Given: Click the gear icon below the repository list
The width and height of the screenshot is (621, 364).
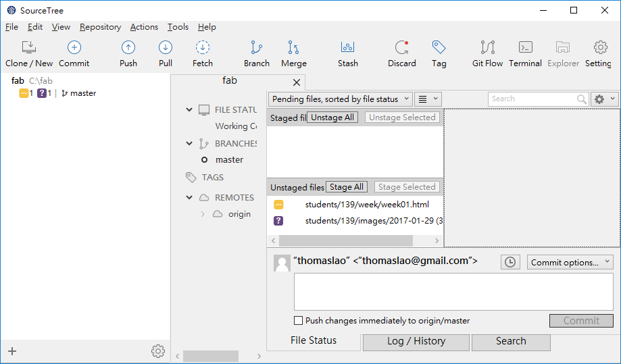Looking at the screenshot, I should point(158,351).
